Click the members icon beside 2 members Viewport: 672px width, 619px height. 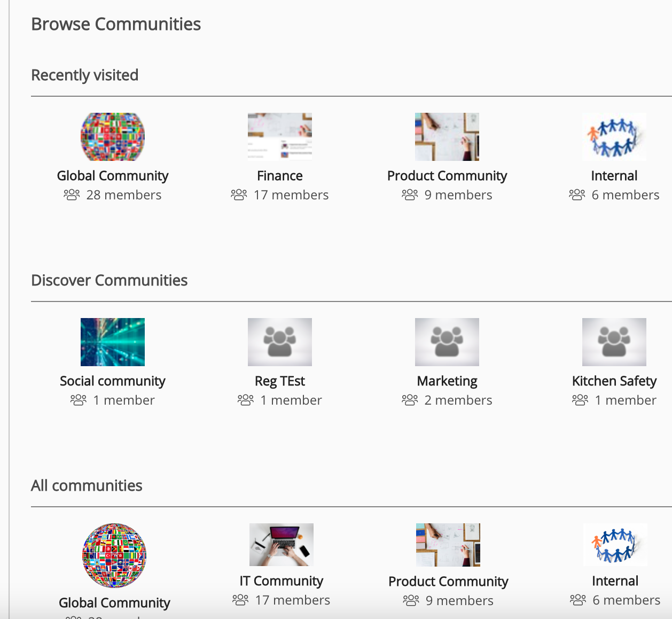(410, 400)
